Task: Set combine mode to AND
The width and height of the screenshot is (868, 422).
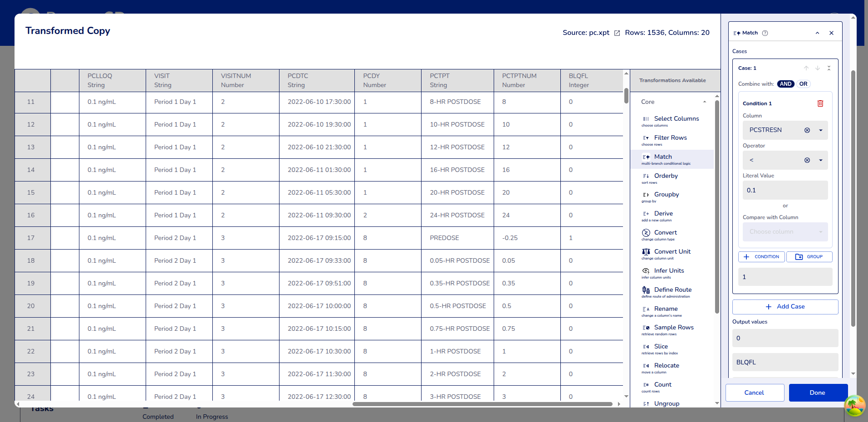Action: [785, 84]
